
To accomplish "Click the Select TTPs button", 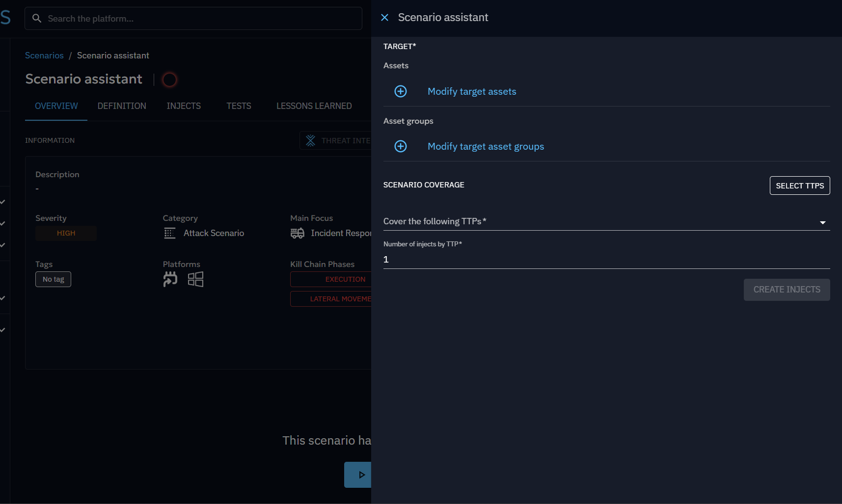I will point(799,186).
